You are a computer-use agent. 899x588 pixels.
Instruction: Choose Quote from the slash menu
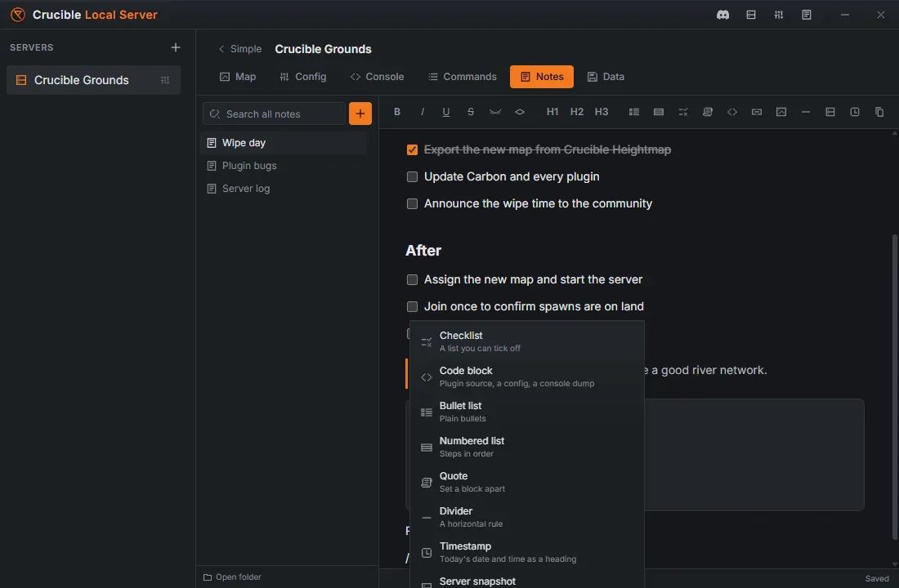[527, 482]
